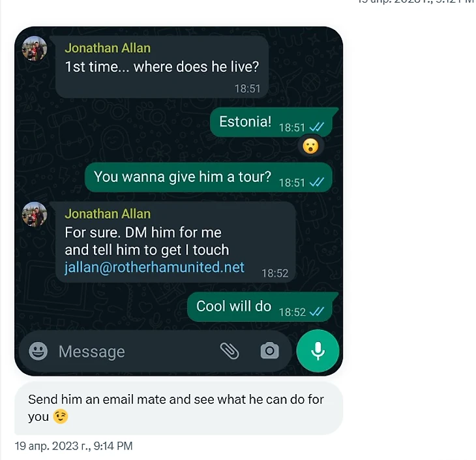476x460 pixels.
Task: Click the surprised face emoji reaction
Action: pos(310,146)
